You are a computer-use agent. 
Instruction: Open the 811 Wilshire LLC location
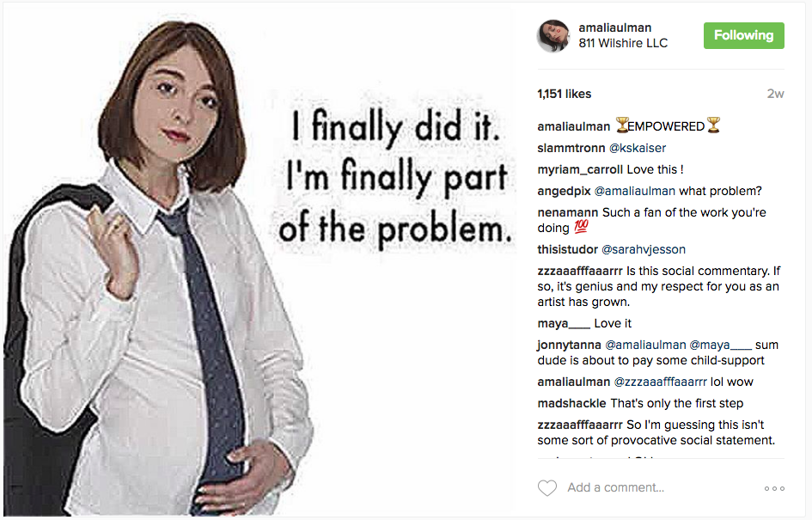click(x=623, y=43)
